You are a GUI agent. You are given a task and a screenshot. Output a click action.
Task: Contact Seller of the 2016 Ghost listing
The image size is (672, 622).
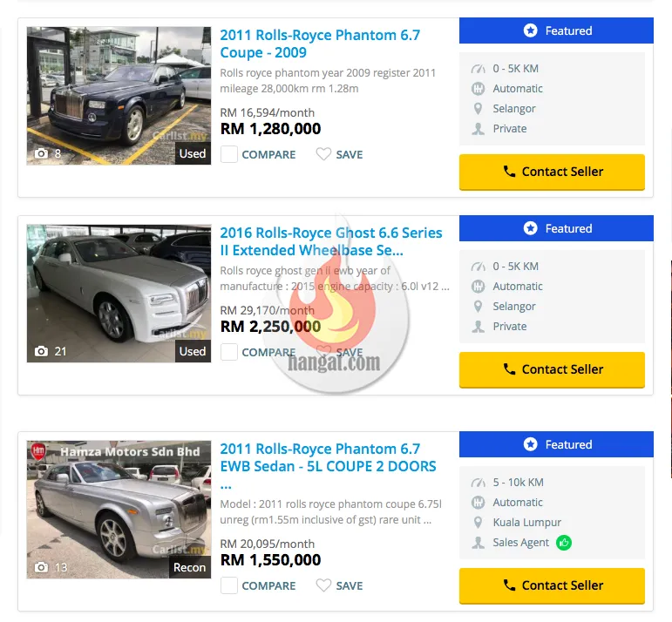click(552, 369)
